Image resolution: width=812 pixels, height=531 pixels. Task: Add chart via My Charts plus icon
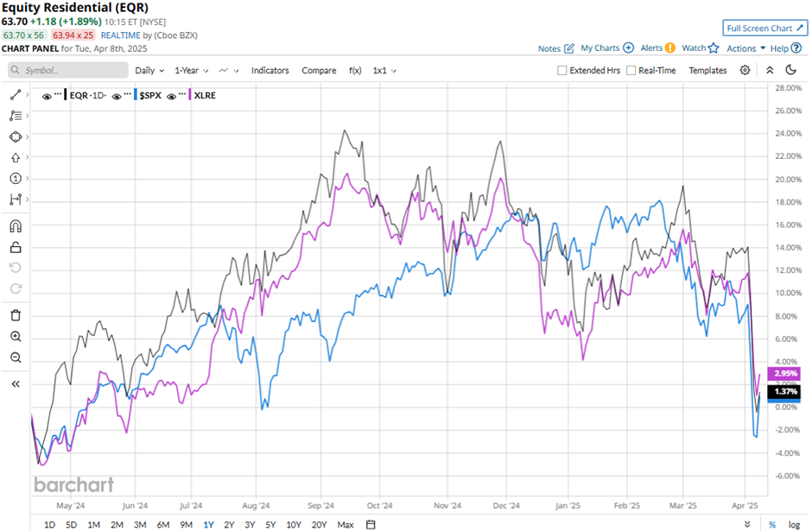tap(628, 47)
